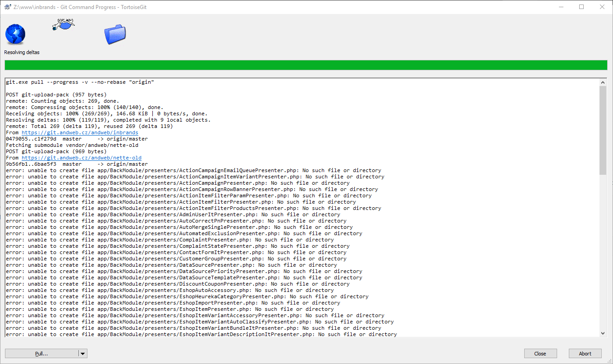613x364 pixels.
Task: Open the nette-old repository URL link
Action: 82,158
